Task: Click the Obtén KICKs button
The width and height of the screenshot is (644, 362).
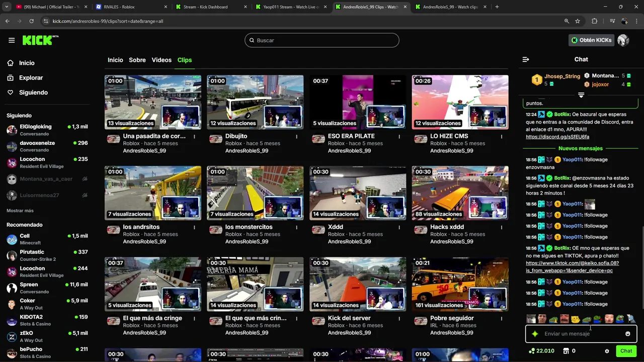Action: coord(591,40)
